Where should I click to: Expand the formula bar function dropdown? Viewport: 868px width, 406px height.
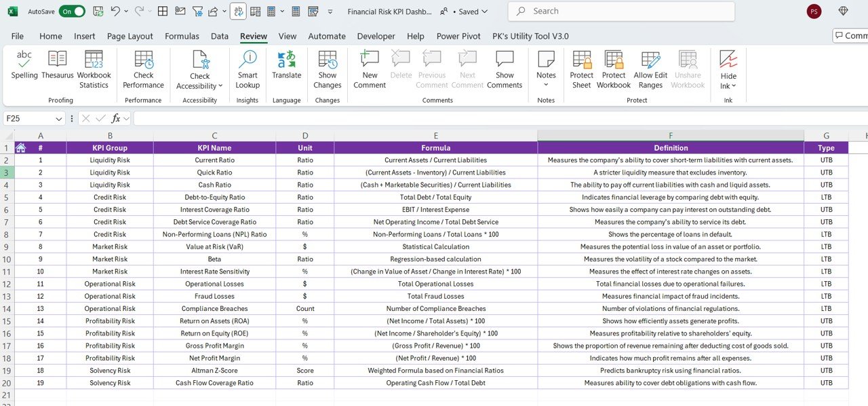127,119
